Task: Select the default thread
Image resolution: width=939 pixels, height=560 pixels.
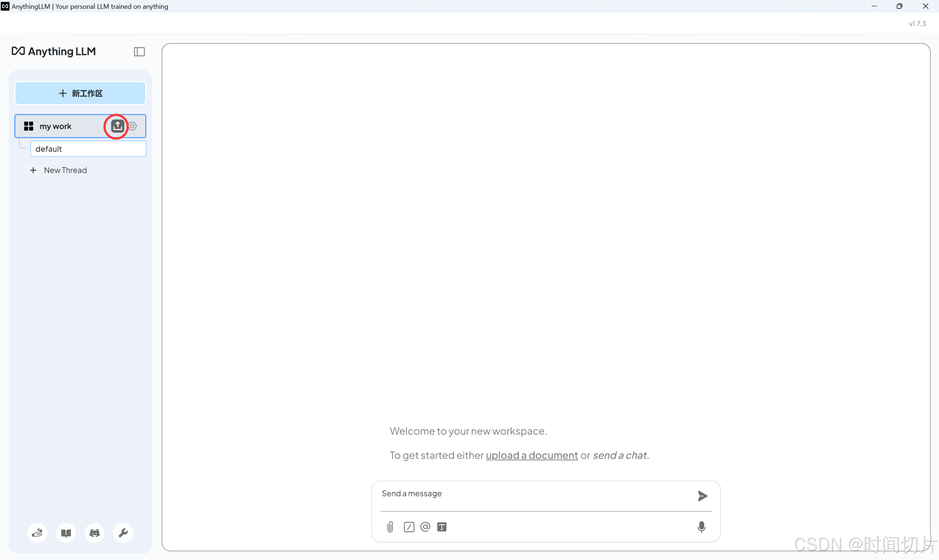Action: point(88,149)
